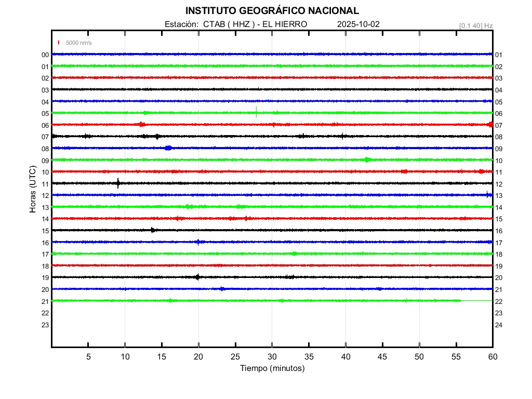Click the black spike on the 11 hour trace
532x399 pixels.
(x=118, y=183)
